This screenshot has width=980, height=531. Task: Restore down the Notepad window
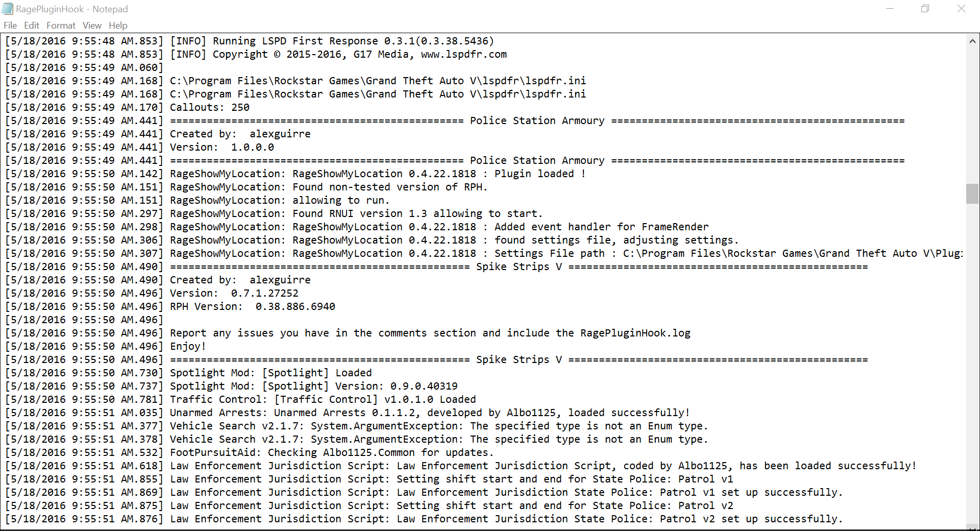coord(925,9)
